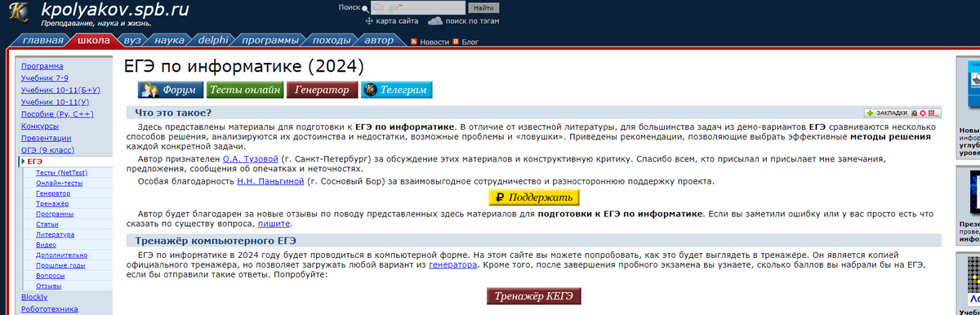Open Программы in the ЕГЭ submenu
The height and width of the screenshot is (315, 980).
pyautogui.click(x=55, y=214)
